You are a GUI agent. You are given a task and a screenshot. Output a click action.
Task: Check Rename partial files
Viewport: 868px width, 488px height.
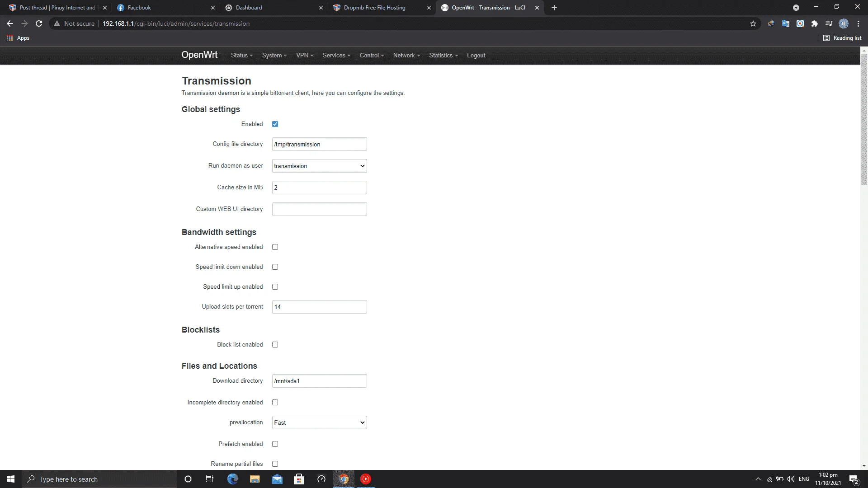275,464
